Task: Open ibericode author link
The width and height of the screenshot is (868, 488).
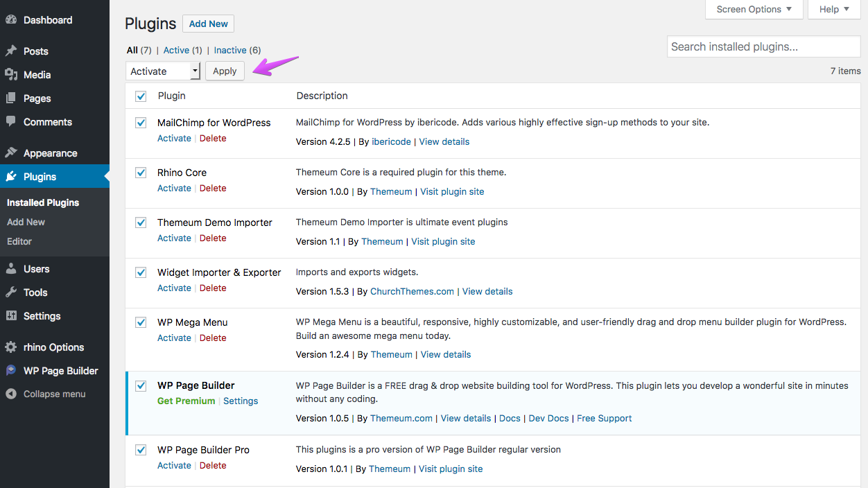Action: point(392,141)
